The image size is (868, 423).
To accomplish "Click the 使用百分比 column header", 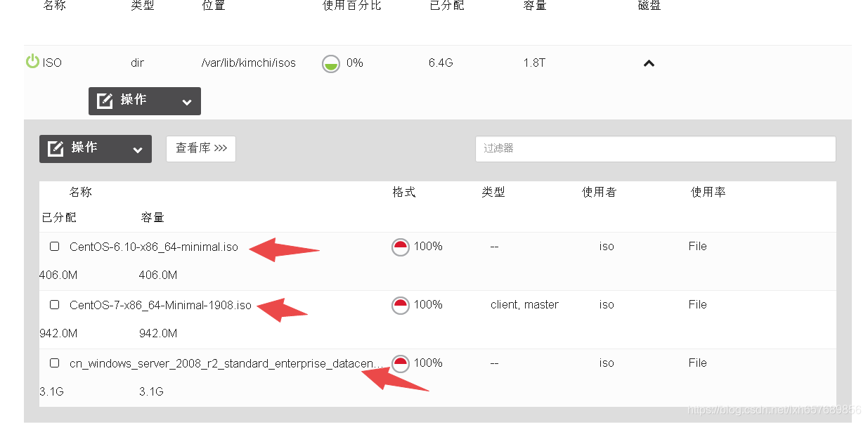I will (x=352, y=6).
